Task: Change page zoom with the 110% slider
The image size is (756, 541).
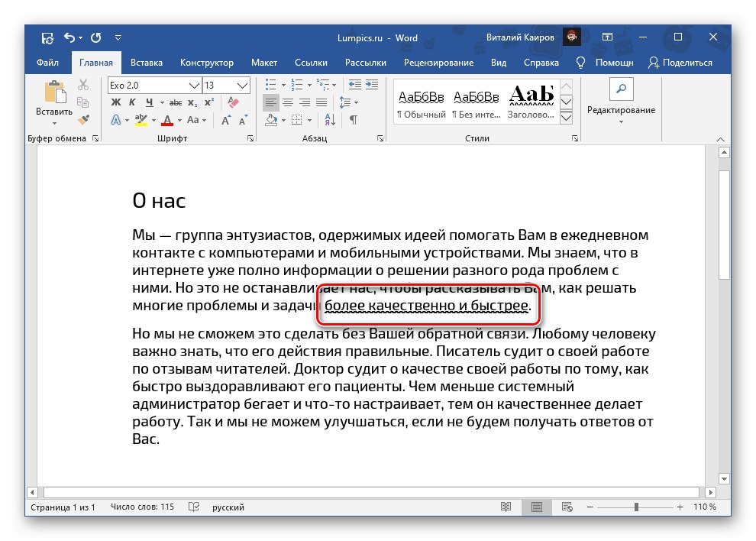Action: point(636,507)
